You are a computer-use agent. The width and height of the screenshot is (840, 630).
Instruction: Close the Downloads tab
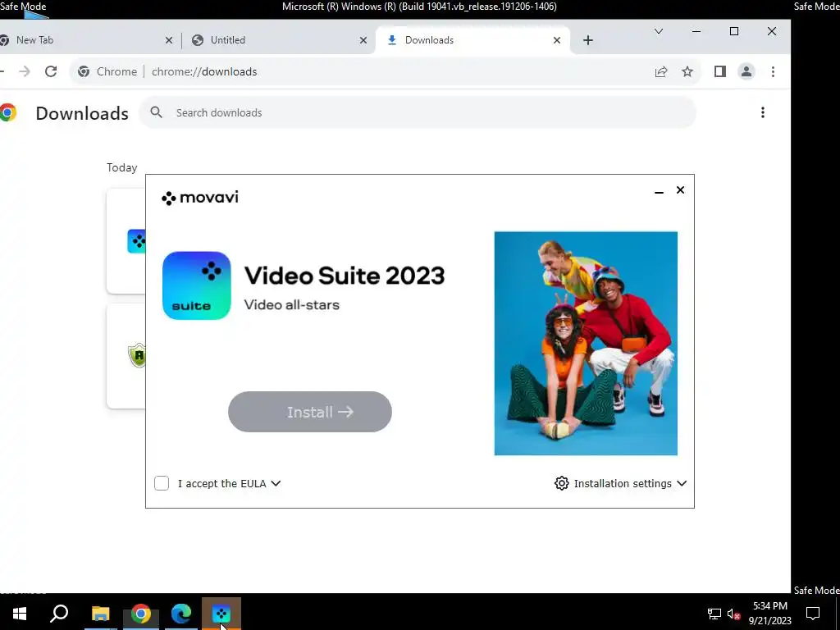(x=557, y=40)
